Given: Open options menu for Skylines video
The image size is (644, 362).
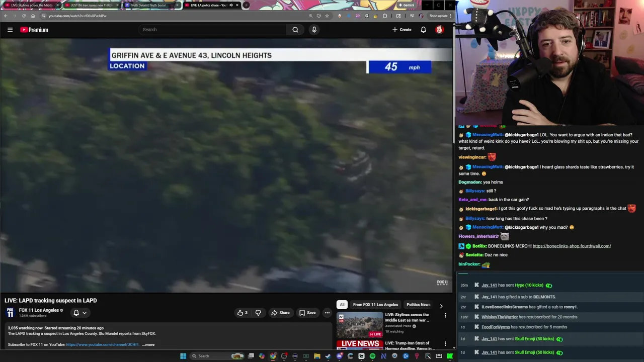Looking at the screenshot, I should pos(445,316).
